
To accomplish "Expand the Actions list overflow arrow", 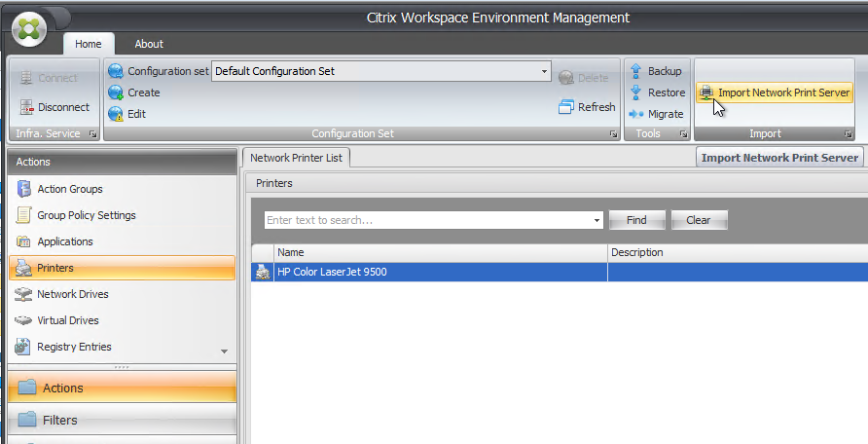I will (224, 351).
